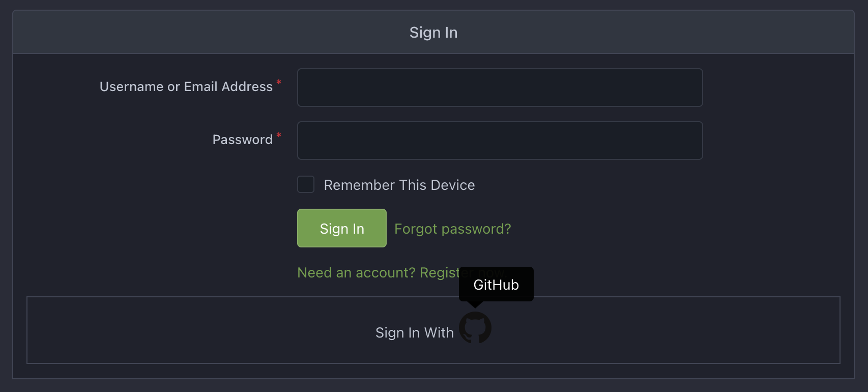The image size is (868, 392).
Task: Click the red asterisk beside Username label
Action: click(279, 82)
